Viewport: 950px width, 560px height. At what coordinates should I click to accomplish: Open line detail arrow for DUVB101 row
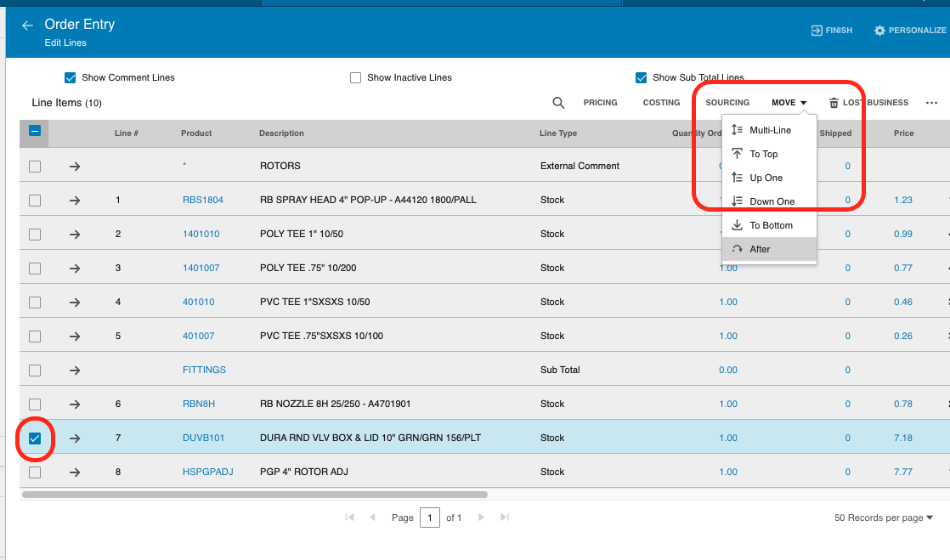75,438
